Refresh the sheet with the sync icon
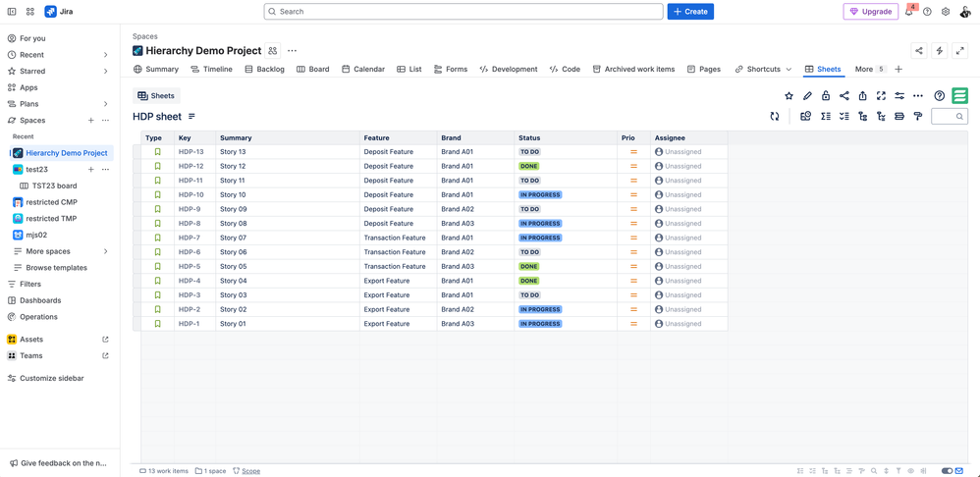The width and height of the screenshot is (980, 477). coord(775,116)
